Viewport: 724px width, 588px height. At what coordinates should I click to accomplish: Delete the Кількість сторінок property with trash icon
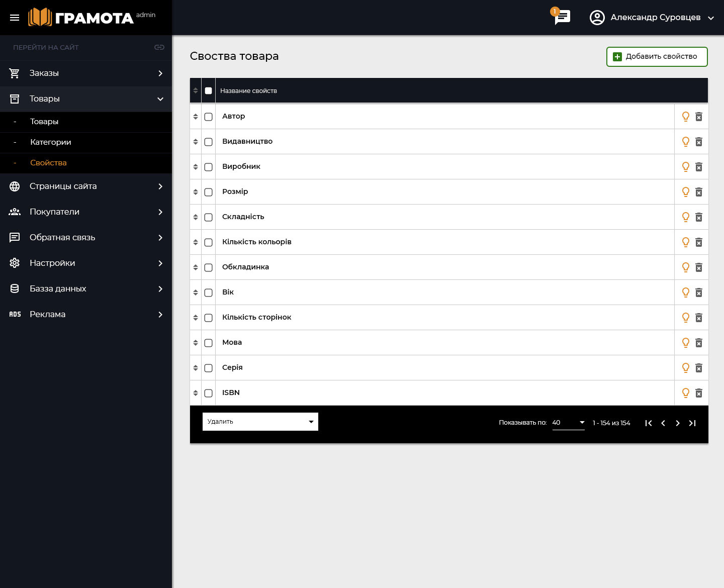pyautogui.click(x=699, y=318)
